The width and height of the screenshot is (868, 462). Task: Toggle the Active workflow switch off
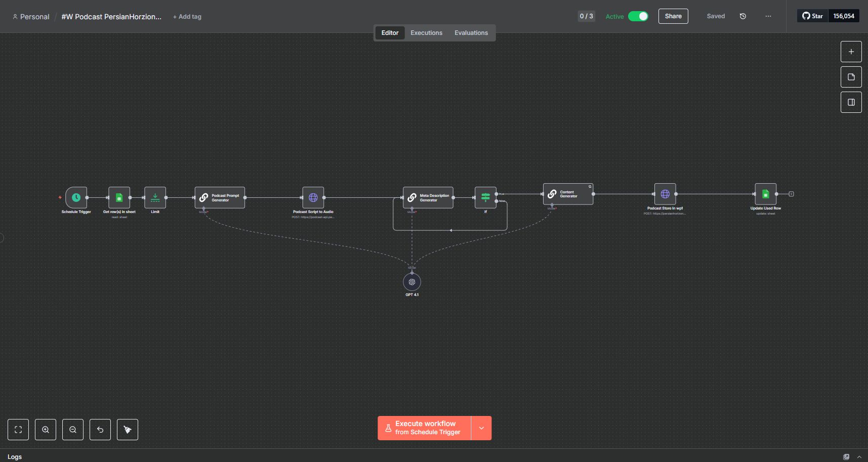[x=638, y=16]
